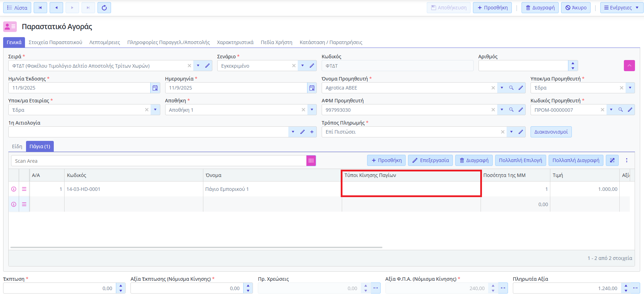Add new 1η Αιτιολογία with plus icon
The height and width of the screenshot is (296, 644).
coord(312,132)
